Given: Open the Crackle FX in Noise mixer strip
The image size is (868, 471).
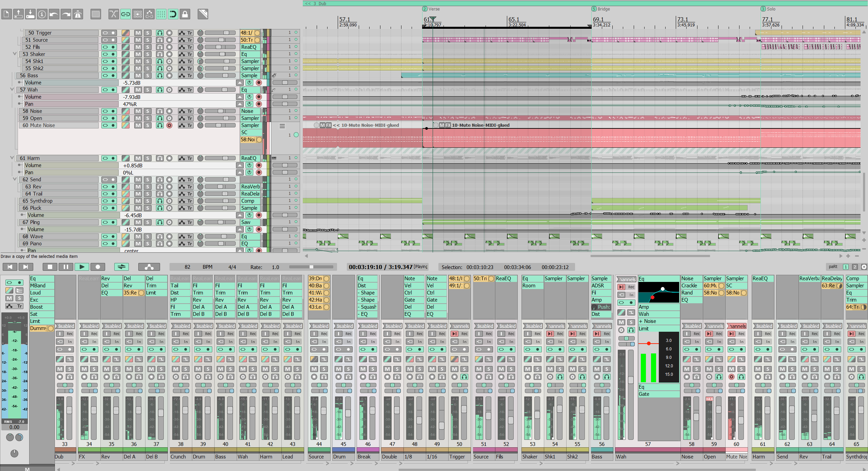Looking at the screenshot, I should 691,286.
